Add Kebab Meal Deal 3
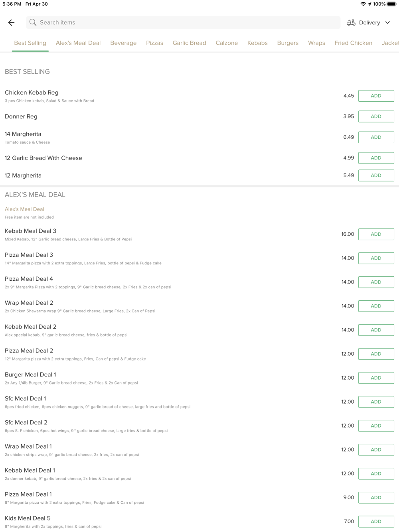Image resolution: width=399 pixels, height=532 pixels. pos(376,234)
